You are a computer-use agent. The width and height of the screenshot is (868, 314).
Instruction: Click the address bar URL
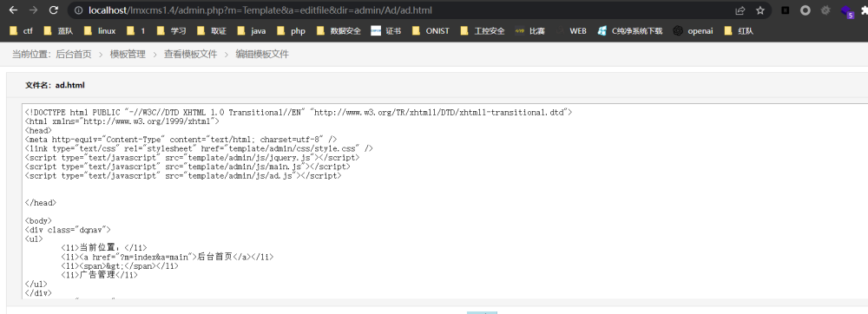point(260,10)
